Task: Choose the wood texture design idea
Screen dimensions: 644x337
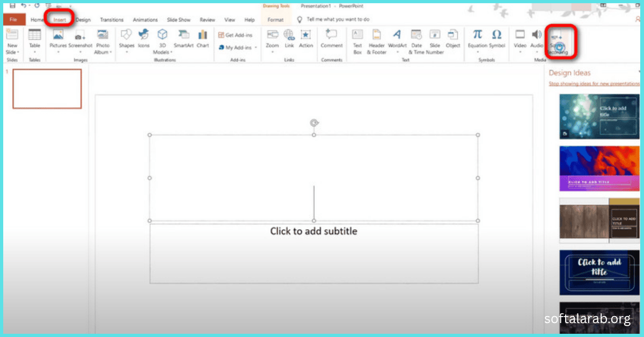Action: click(599, 220)
